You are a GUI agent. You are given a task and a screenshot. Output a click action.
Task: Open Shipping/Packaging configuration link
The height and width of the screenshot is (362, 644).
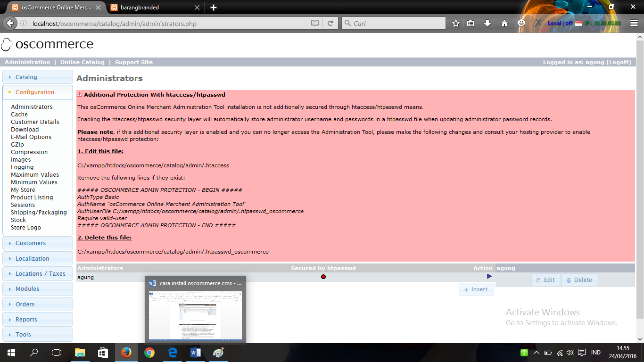(x=39, y=212)
